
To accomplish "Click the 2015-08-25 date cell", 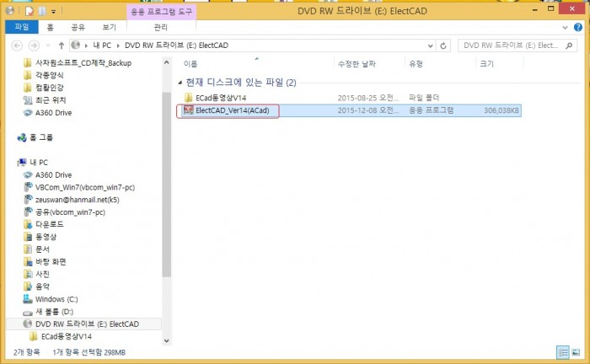I will point(368,98).
